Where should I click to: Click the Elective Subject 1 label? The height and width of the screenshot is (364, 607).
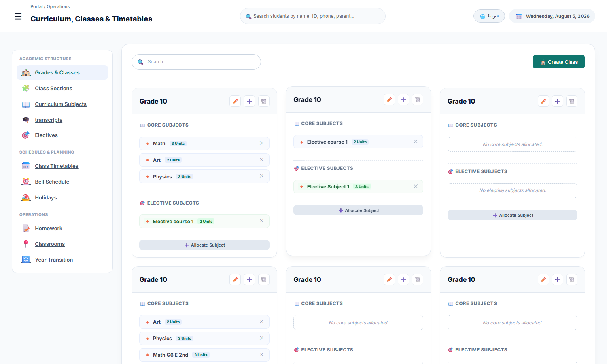tap(328, 187)
